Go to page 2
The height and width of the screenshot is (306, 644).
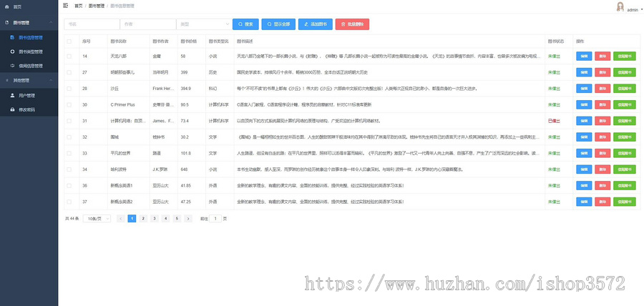tap(143, 219)
